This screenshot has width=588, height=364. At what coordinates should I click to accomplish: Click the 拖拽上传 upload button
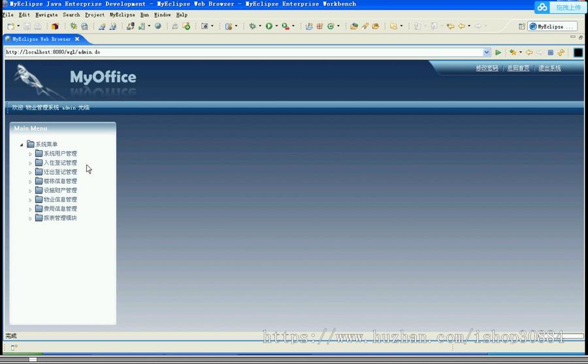pos(568,7)
